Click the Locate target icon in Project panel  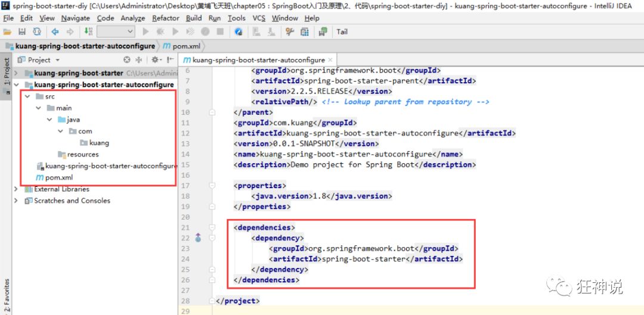click(x=126, y=60)
